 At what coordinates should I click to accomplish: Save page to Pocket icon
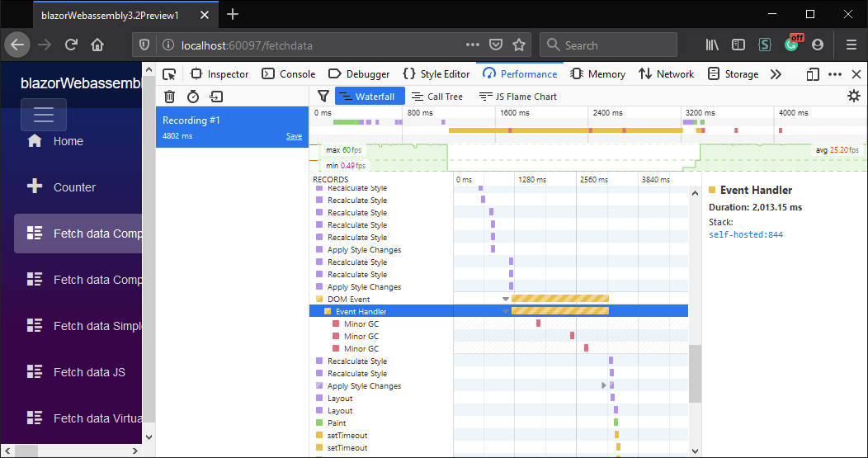pyautogui.click(x=496, y=45)
